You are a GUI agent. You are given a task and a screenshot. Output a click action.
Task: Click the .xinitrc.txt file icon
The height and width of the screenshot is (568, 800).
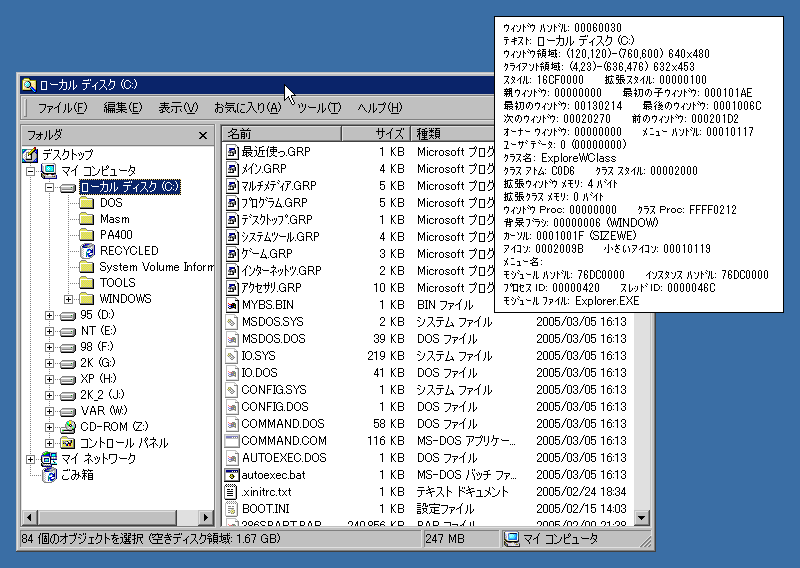point(232,492)
